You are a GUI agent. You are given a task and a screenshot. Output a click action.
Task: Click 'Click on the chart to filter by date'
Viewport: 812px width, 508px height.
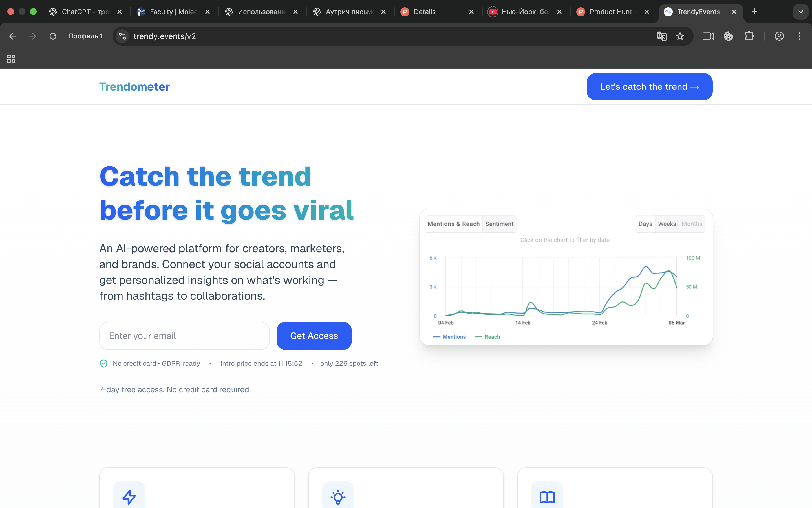(x=565, y=240)
